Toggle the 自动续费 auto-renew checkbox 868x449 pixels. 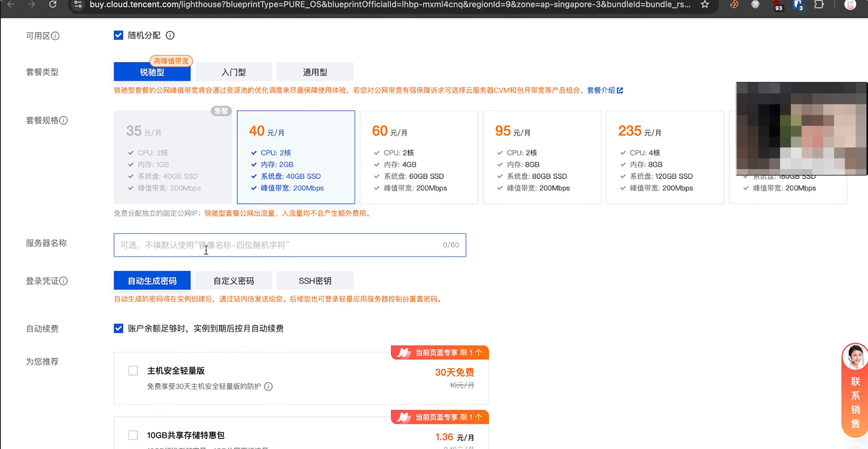118,329
